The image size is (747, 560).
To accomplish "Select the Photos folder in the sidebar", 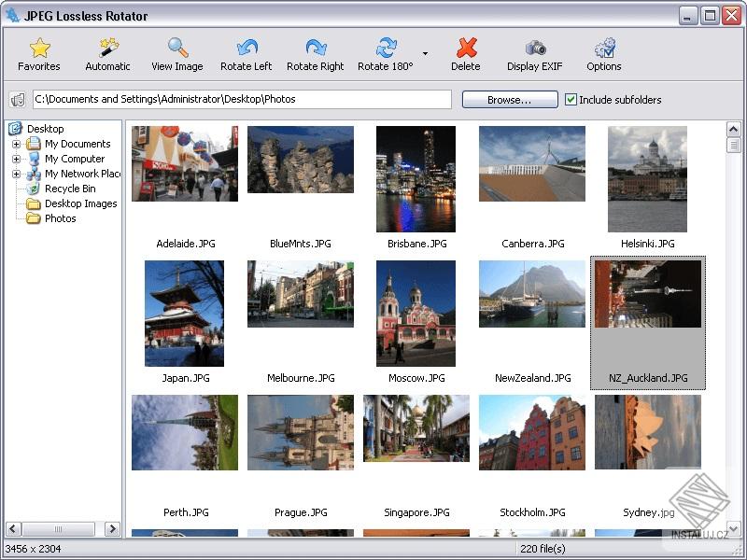I will point(62,218).
